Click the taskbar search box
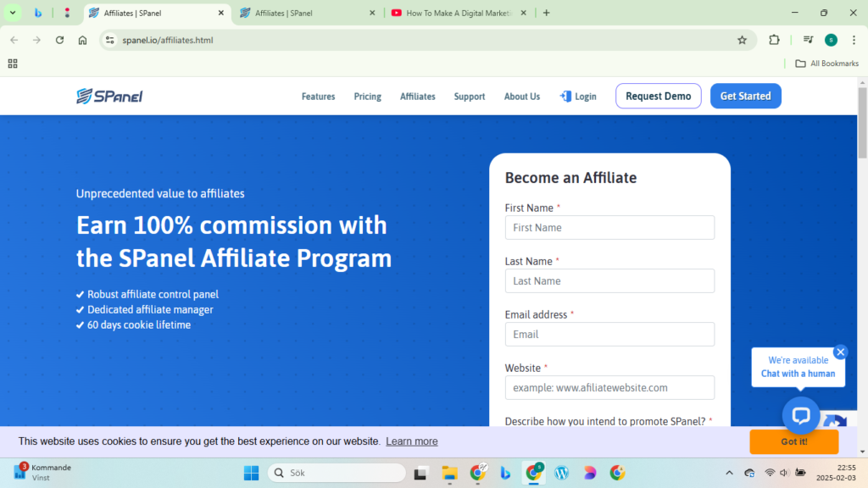The image size is (868, 488). (337, 473)
